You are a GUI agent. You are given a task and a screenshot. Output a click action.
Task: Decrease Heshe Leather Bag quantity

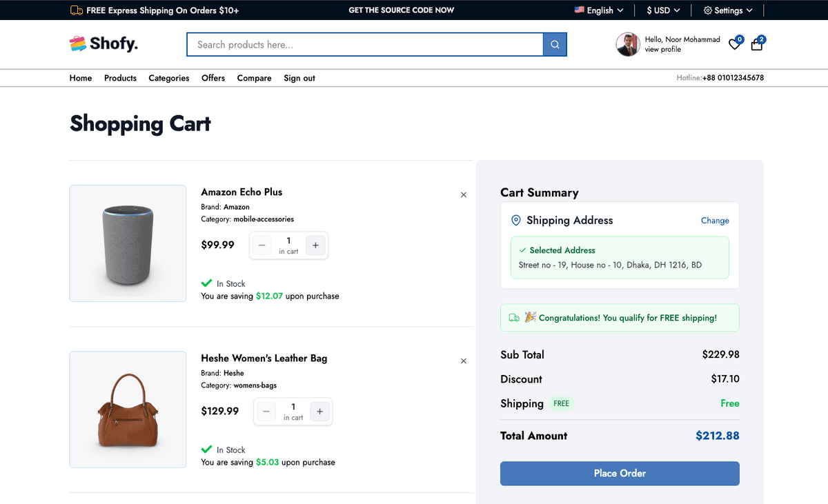click(x=266, y=412)
